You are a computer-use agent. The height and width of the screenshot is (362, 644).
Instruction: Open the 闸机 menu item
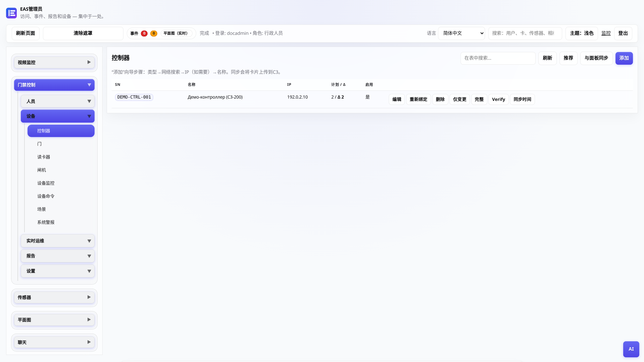(61, 170)
